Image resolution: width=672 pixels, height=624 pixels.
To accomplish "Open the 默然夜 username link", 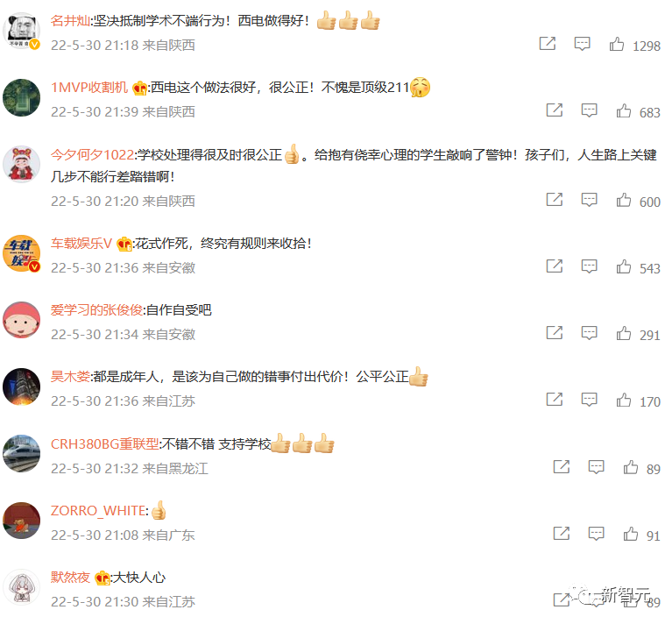I will (x=70, y=578).
